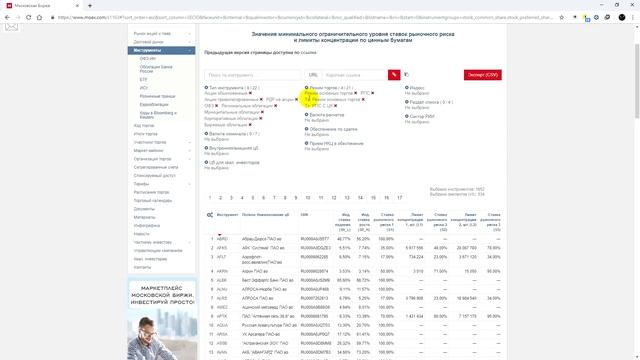640x360 pixels.
Task: Remove 'Муниципальные облигации' filter tag
Action: pyautogui.click(x=262, y=112)
